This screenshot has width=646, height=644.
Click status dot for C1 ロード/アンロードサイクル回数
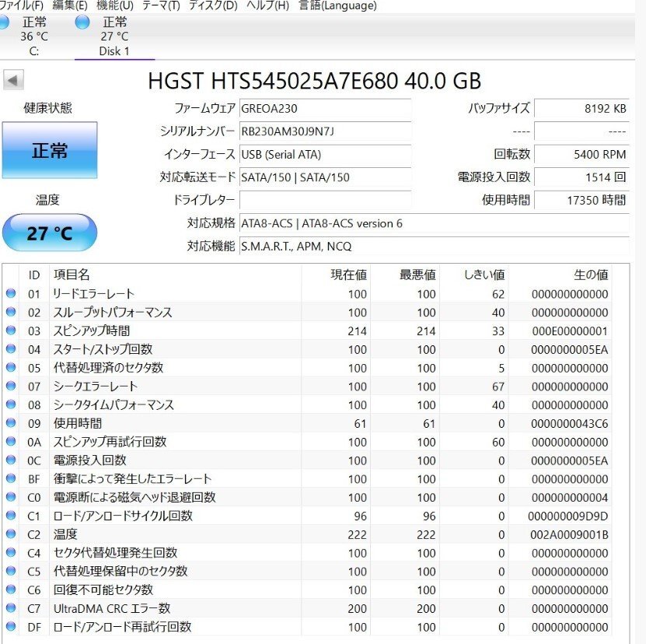(x=11, y=516)
